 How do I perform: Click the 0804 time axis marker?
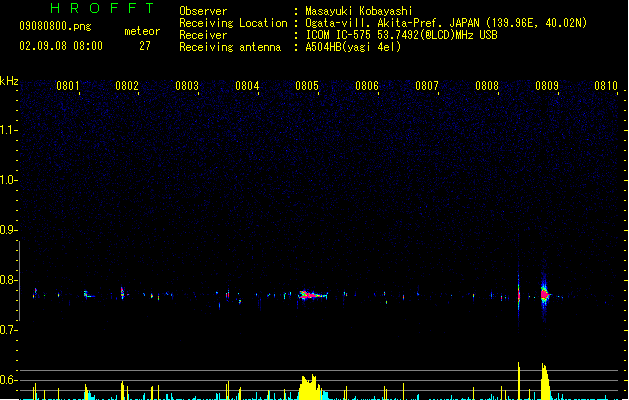pyautogui.click(x=247, y=86)
